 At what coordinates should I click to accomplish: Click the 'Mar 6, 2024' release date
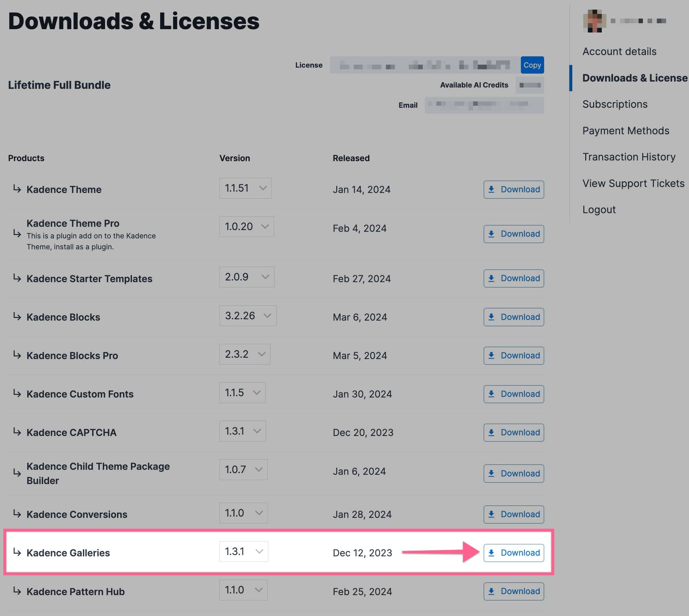(x=360, y=317)
